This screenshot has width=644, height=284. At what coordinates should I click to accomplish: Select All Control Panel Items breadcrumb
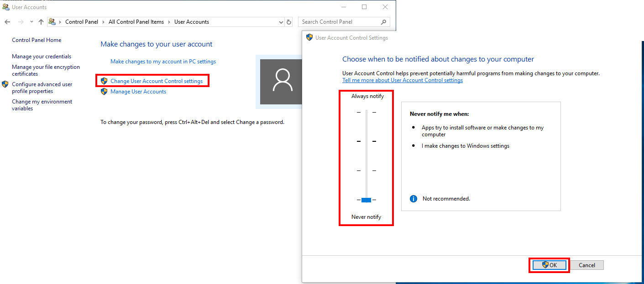point(136,22)
